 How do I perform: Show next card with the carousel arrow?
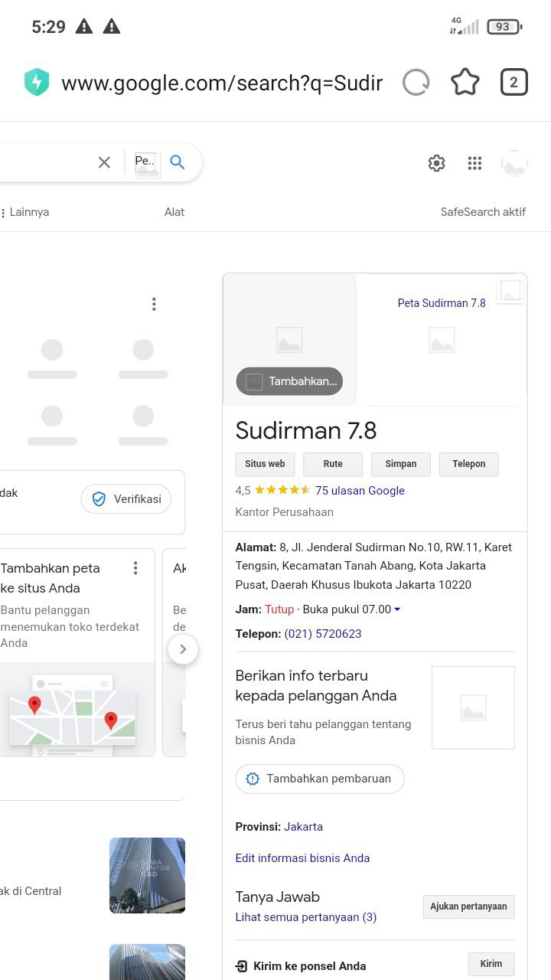click(183, 649)
